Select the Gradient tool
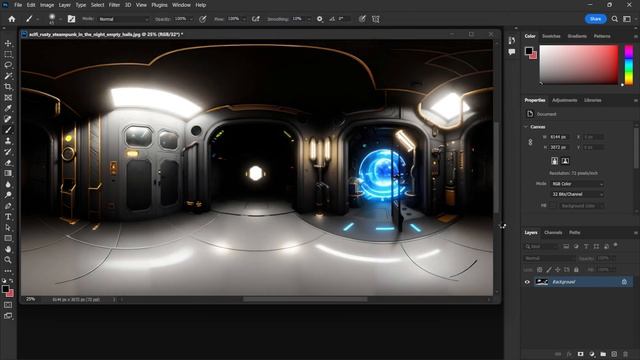 pyautogui.click(x=8, y=173)
